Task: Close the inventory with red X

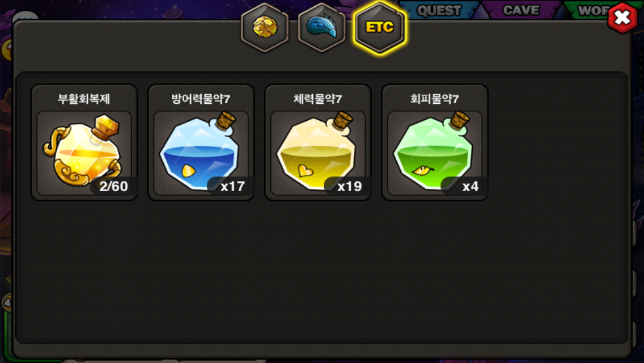Action: coord(622,18)
